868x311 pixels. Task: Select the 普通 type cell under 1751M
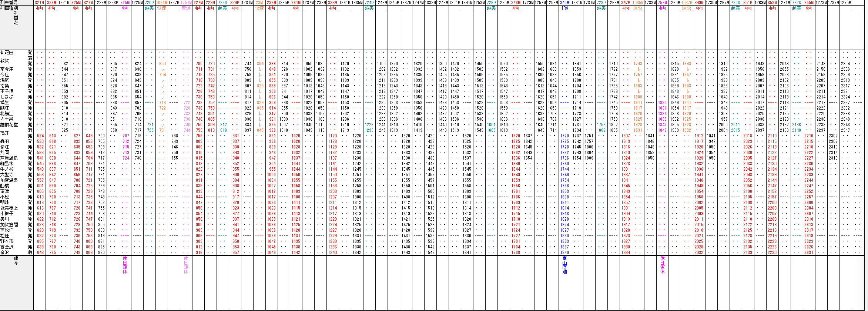pyautogui.click(x=186, y=8)
